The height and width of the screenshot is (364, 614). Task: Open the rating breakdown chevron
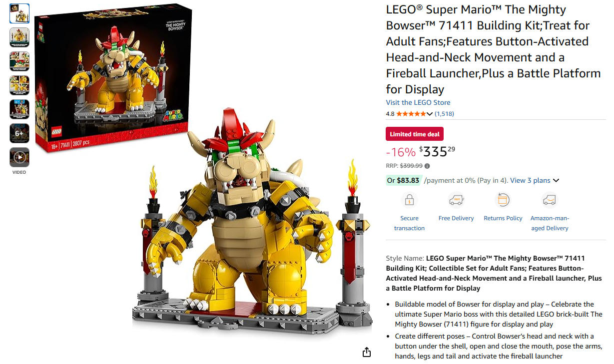point(430,114)
